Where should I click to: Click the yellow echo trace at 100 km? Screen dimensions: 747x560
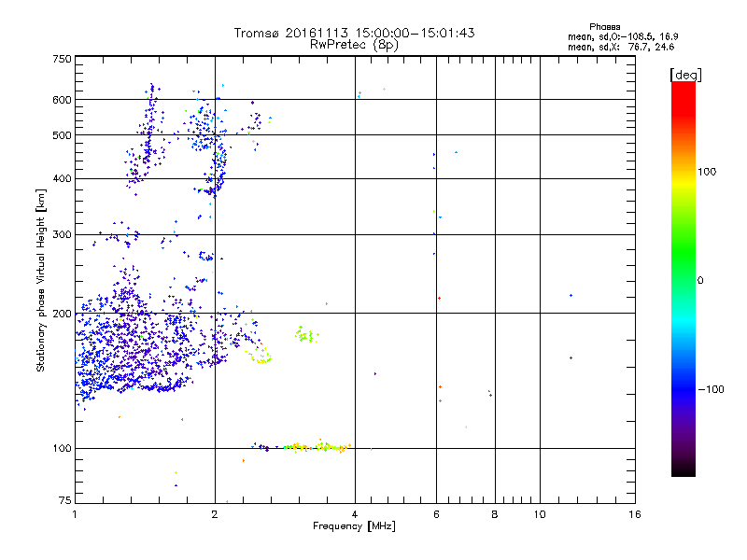[x=318, y=447]
